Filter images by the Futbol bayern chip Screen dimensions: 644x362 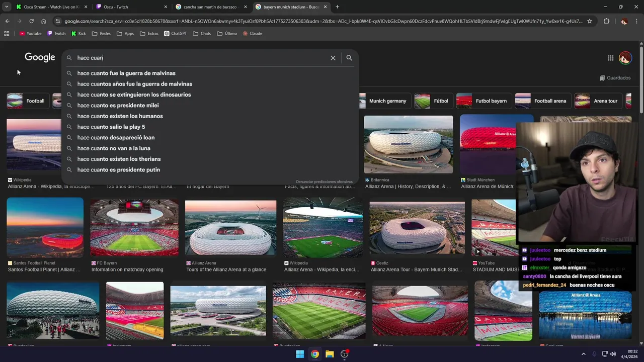point(483,101)
